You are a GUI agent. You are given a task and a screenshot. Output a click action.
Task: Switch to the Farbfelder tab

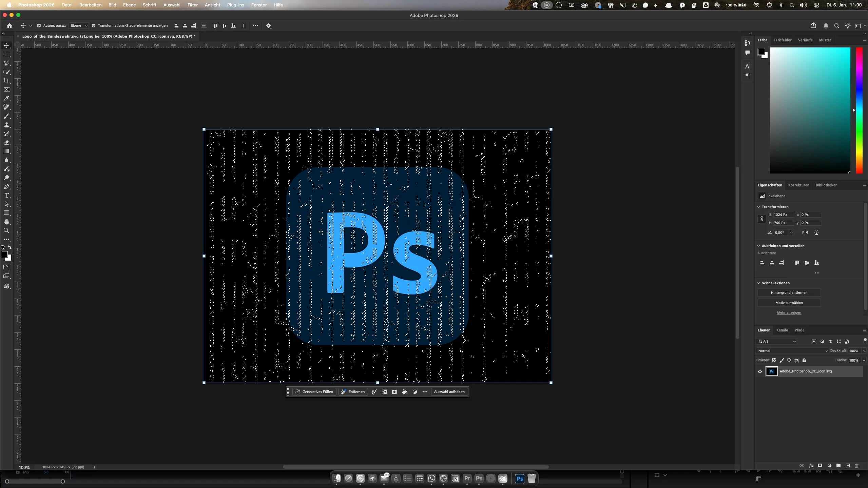(x=783, y=40)
